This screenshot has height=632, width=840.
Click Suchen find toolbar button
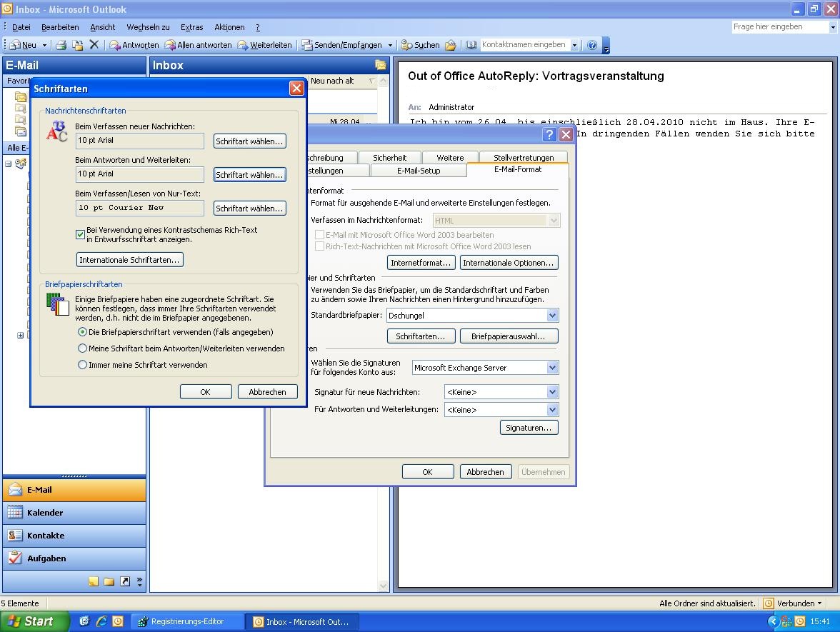pyautogui.click(x=421, y=45)
